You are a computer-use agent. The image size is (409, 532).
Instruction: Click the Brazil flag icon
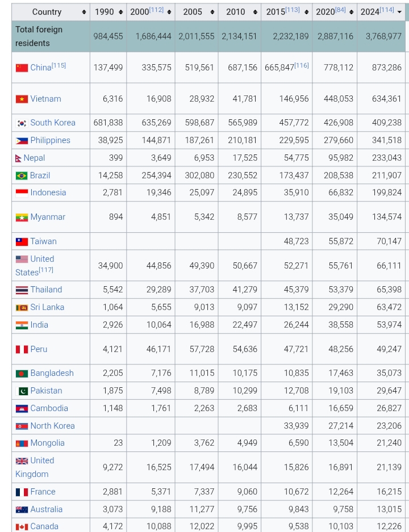pyautogui.click(x=22, y=176)
